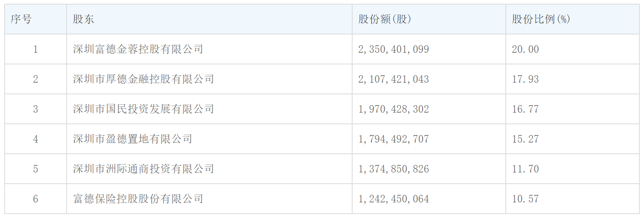Select shareholder 深圳市厚德金融控股有限公司
The height and width of the screenshot is (219, 644).
pyautogui.click(x=144, y=79)
